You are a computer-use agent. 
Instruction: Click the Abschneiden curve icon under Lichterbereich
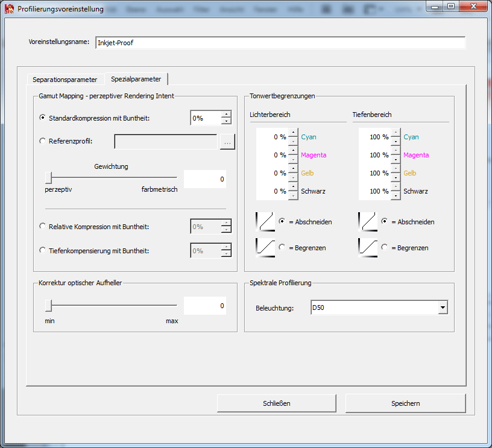click(265, 221)
